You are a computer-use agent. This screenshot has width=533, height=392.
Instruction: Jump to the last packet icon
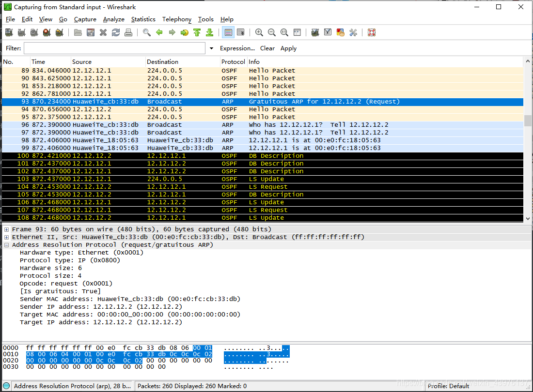pos(210,32)
